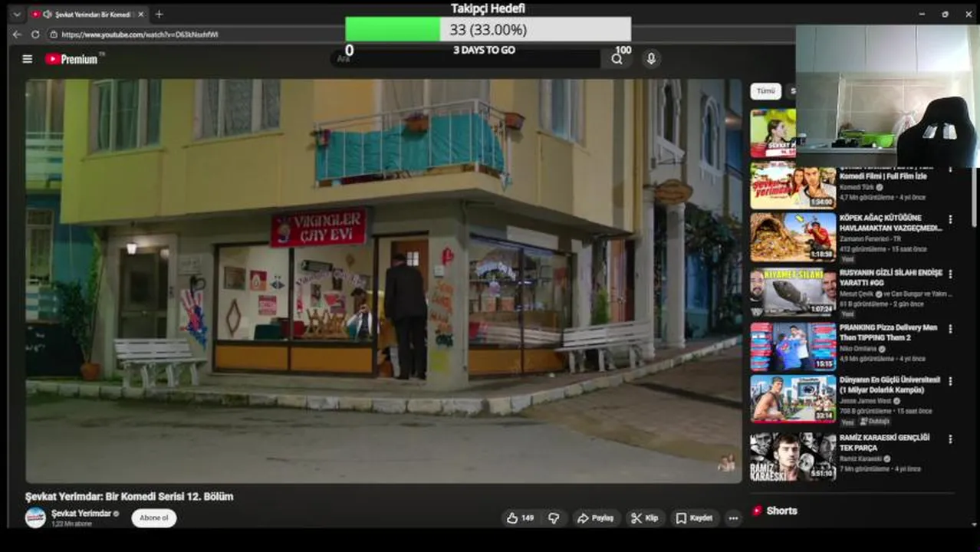Click the PRANKING Pizza Delivery Men title

click(x=888, y=333)
